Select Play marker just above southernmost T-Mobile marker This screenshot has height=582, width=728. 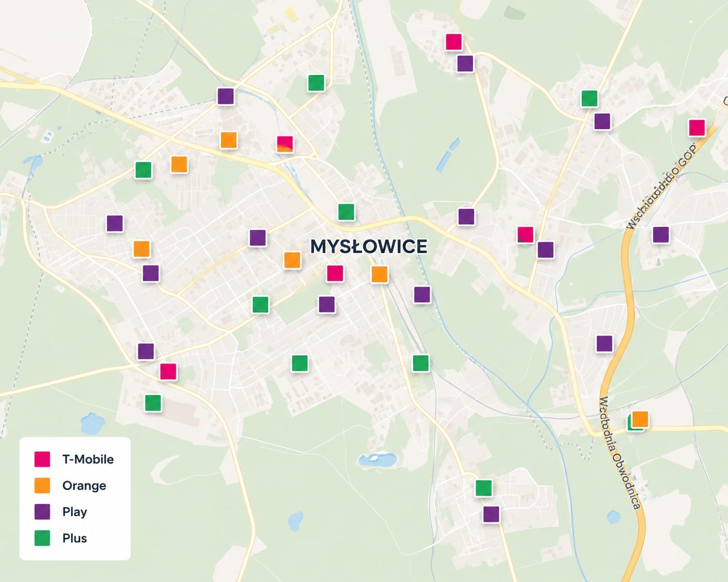point(146,351)
